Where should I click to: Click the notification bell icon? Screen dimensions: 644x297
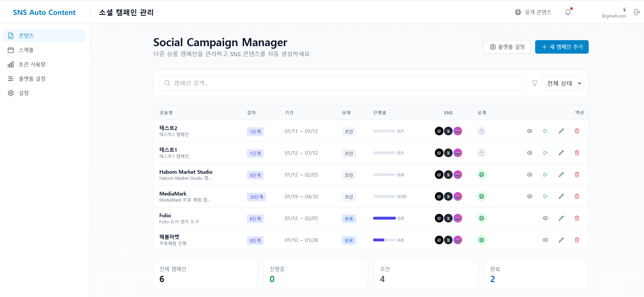[568, 12]
